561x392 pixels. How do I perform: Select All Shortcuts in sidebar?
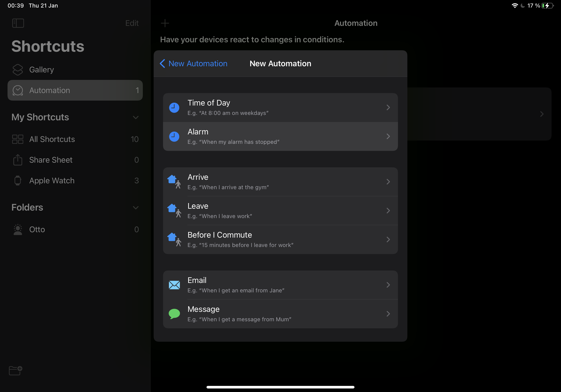[52, 139]
